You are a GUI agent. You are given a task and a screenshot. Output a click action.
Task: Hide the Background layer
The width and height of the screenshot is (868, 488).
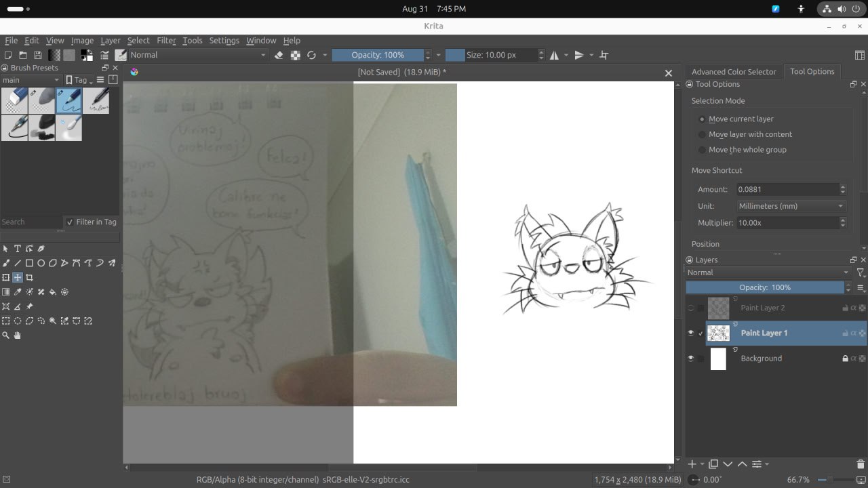pyautogui.click(x=690, y=359)
